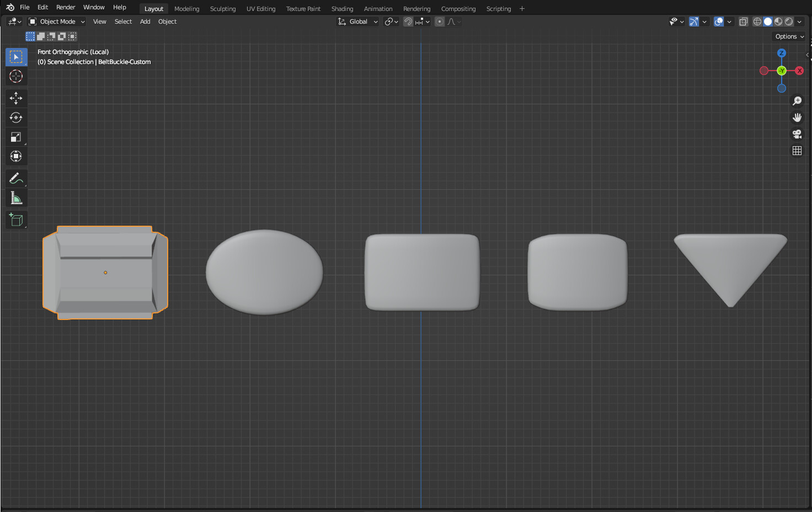Set selection mode to new selection
The height and width of the screenshot is (512, 812).
pyautogui.click(x=30, y=36)
